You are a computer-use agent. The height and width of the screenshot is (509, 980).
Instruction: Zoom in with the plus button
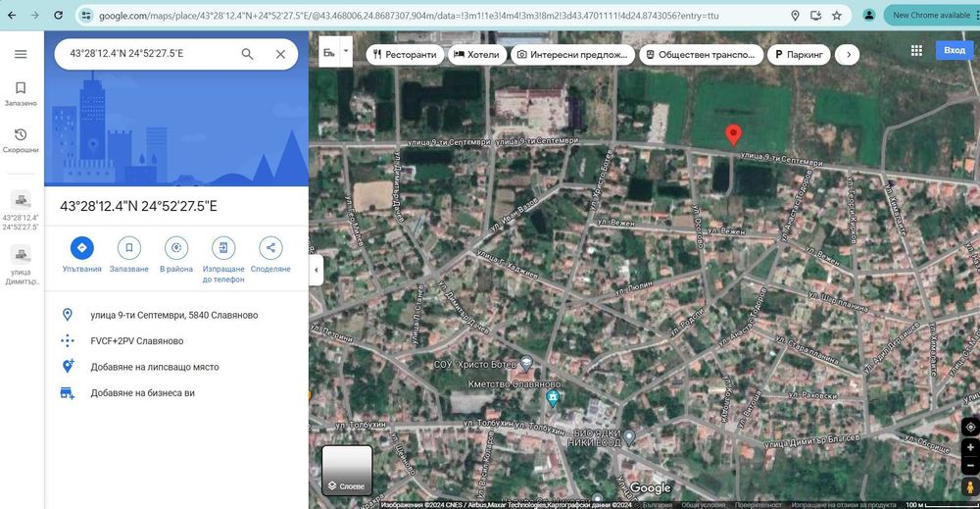click(970, 448)
